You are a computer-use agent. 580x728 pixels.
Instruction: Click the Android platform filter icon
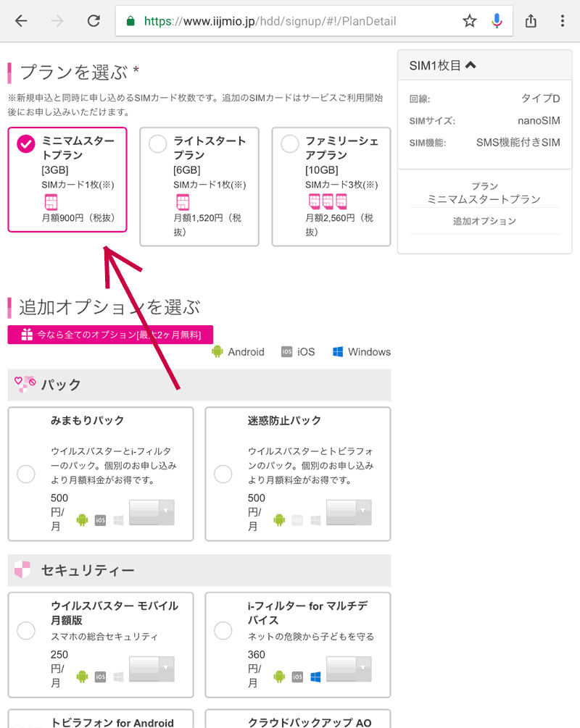(x=217, y=352)
